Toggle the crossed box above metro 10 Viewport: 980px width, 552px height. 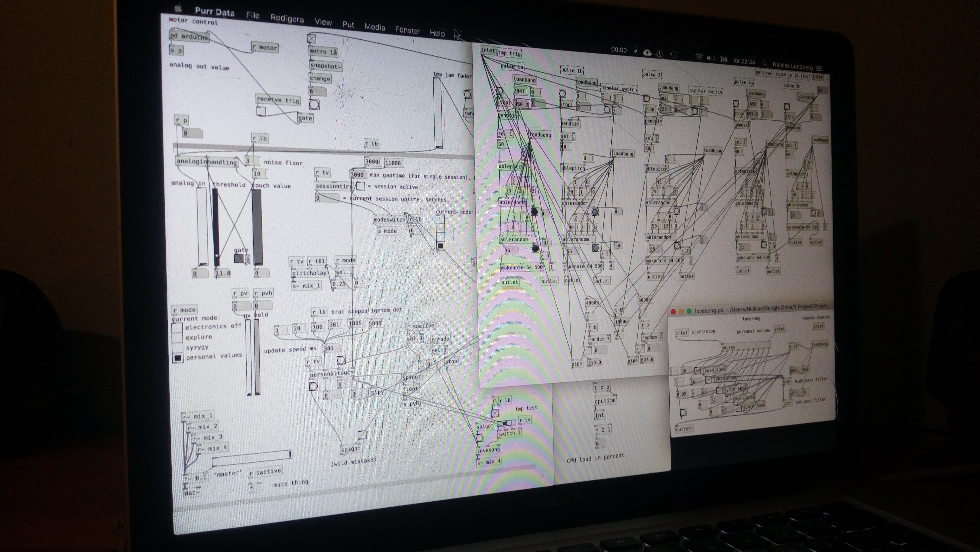pyautogui.click(x=312, y=38)
